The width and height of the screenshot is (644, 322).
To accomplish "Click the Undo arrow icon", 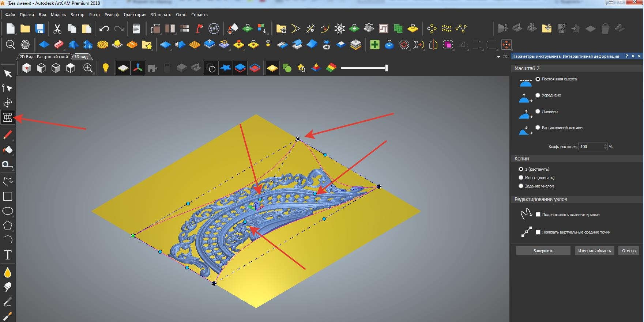I will (x=104, y=29).
